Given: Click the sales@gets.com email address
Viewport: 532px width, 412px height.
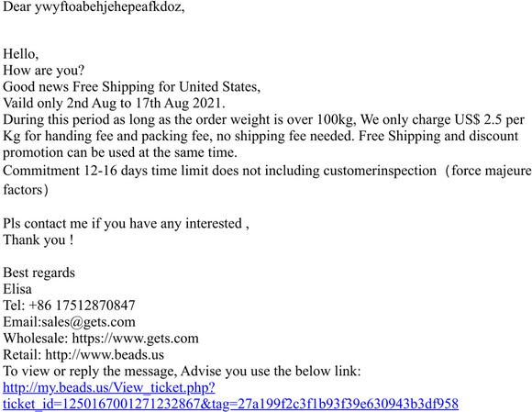Looking at the screenshot, I should coord(88,322).
